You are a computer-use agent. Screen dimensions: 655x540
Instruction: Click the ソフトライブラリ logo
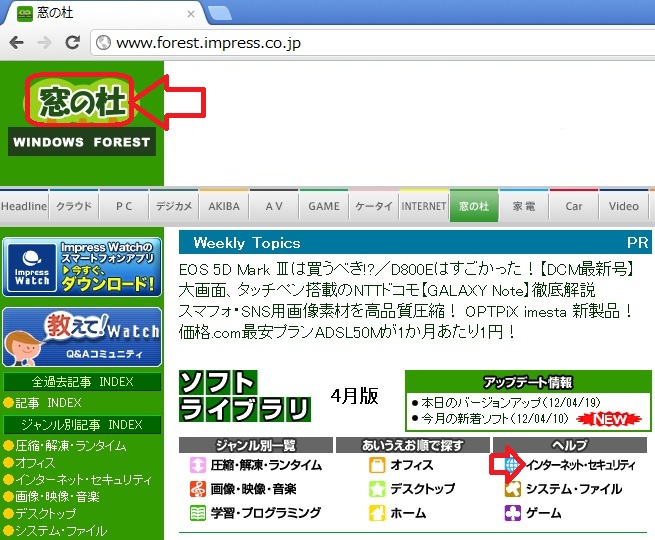click(245, 396)
